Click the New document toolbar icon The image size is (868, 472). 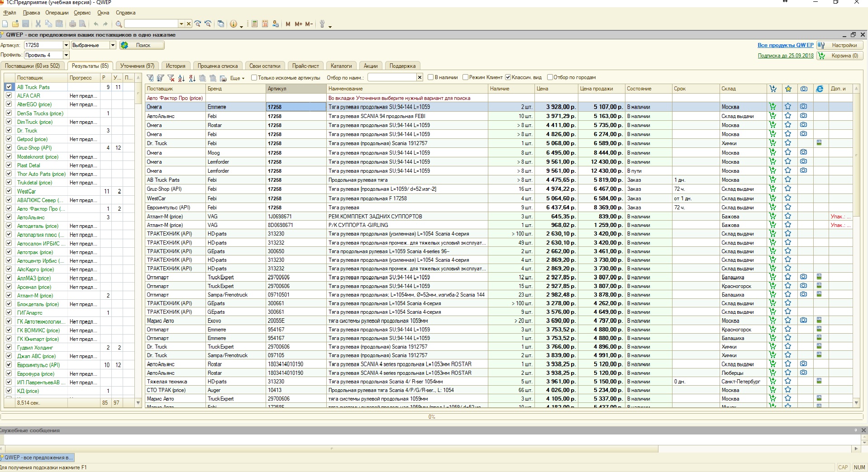[5, 24]
